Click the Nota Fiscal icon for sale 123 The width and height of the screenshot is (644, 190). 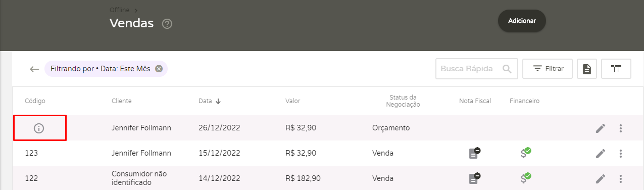[x=474, y=153]
